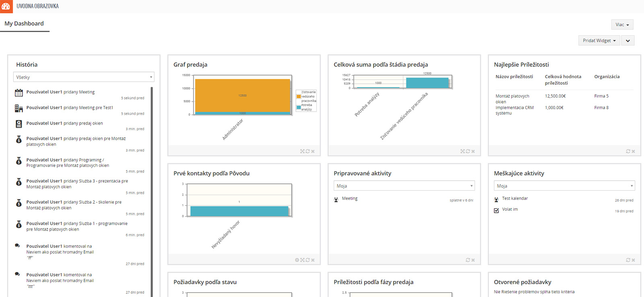Remove the Graf predaja widget
Image resolution: width=644 pixels, height=297 pixels.
(313, 152)
